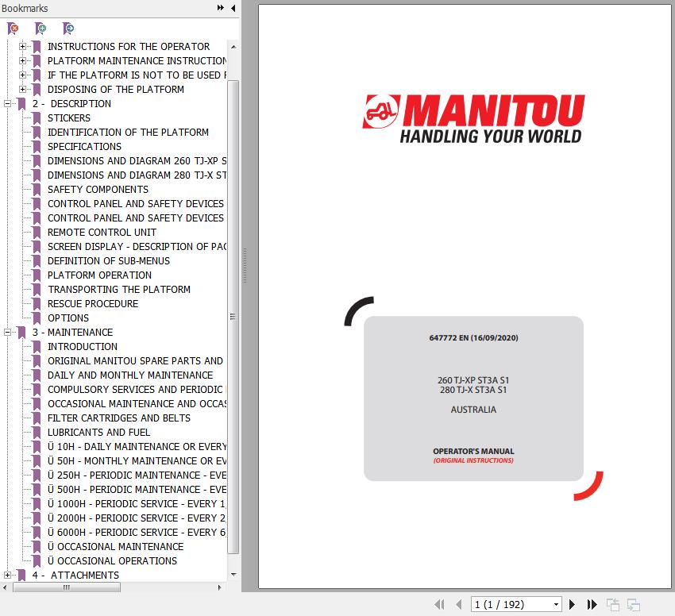This screenshot has height=616, width=675.
Task: Click the previous view icon in the bottom bar
Action: tap(612, 604)
